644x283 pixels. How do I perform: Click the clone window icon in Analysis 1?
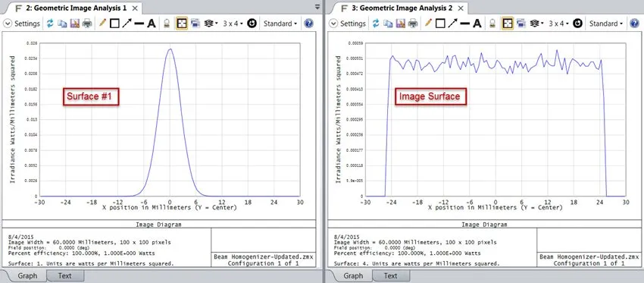195,24
